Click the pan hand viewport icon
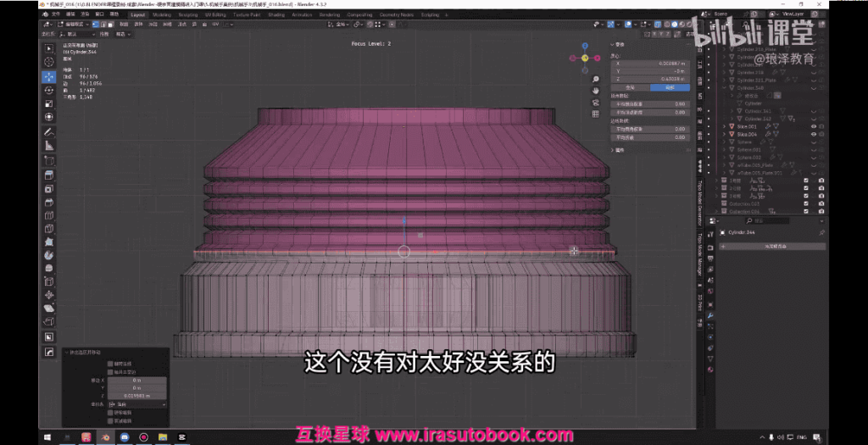 click(x=596, y=90)
